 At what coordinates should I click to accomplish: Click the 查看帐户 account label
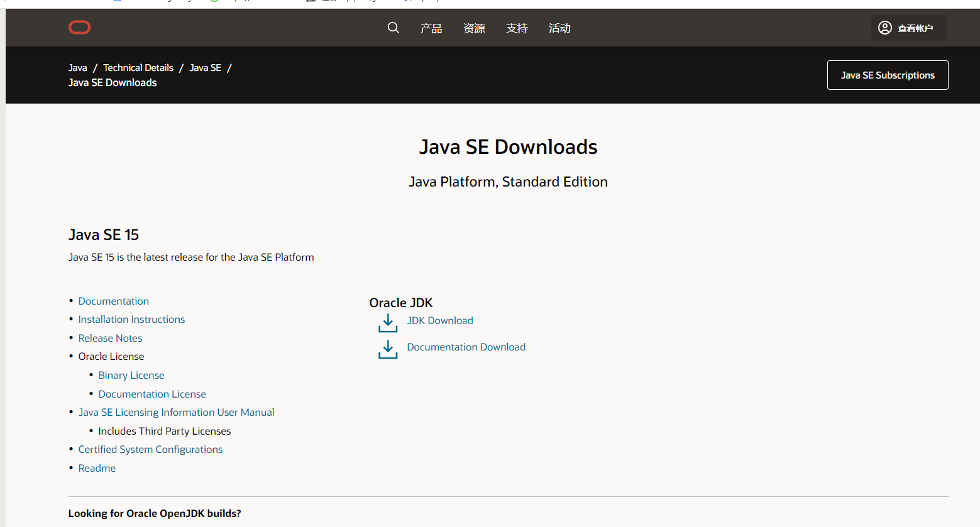click(x=915, y=28)
